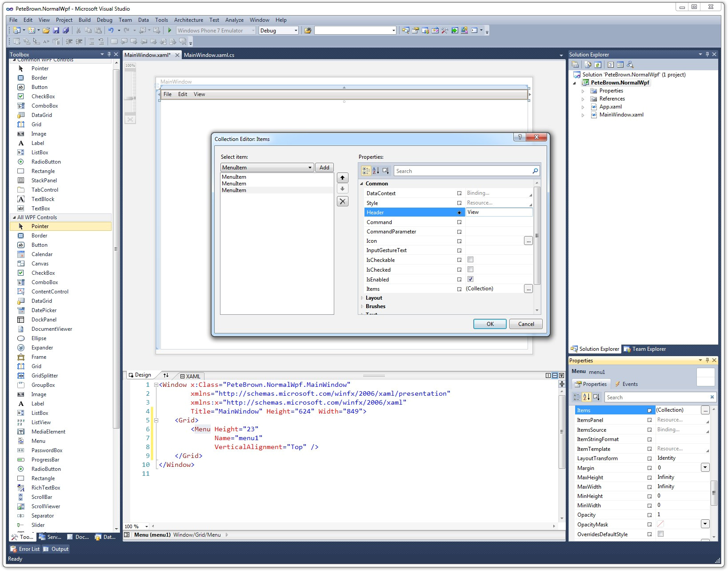
Task: Sort the dialog properties alphabetically with the A-Z icon
Action: 376,171
